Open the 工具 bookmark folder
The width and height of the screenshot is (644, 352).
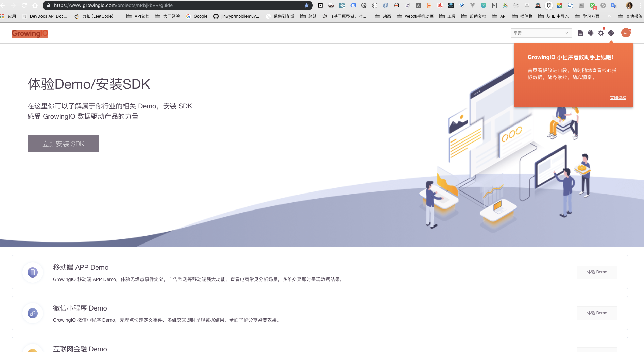(x=447, y=16)
